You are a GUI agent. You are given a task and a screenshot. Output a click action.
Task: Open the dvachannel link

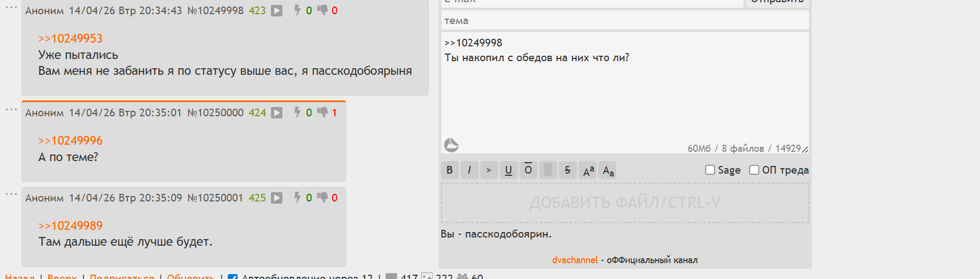[x=575, y=260]
